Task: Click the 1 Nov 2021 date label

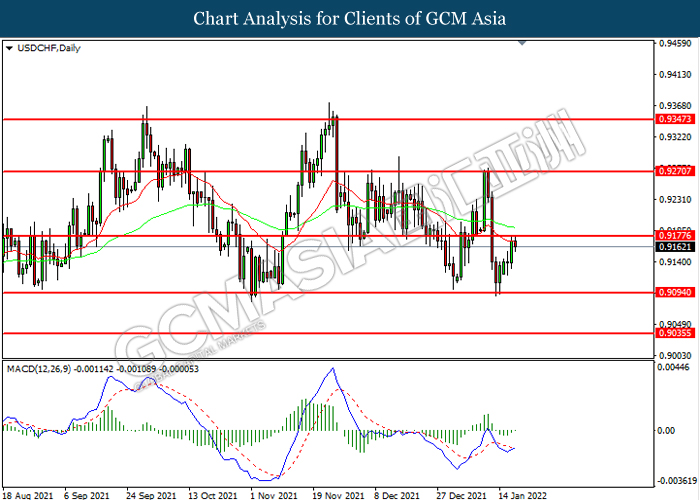Action: [x=273, y=495]
